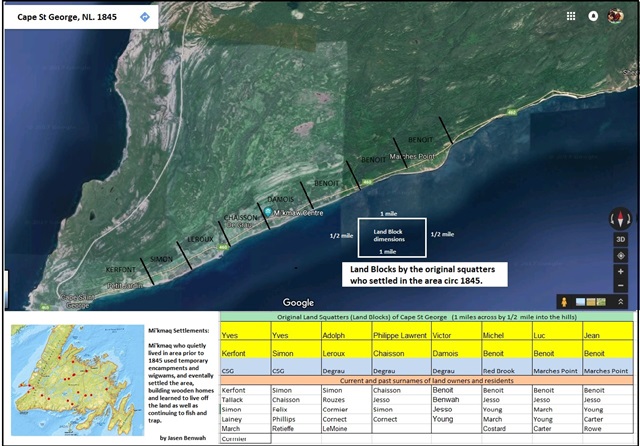Show my current location
This screenshot has height=446, width=640.
[x=620, y=256]
